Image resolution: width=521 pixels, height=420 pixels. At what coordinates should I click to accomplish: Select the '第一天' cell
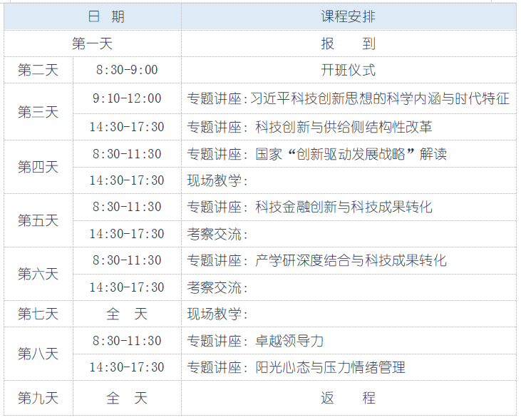(x=93, y=43)
